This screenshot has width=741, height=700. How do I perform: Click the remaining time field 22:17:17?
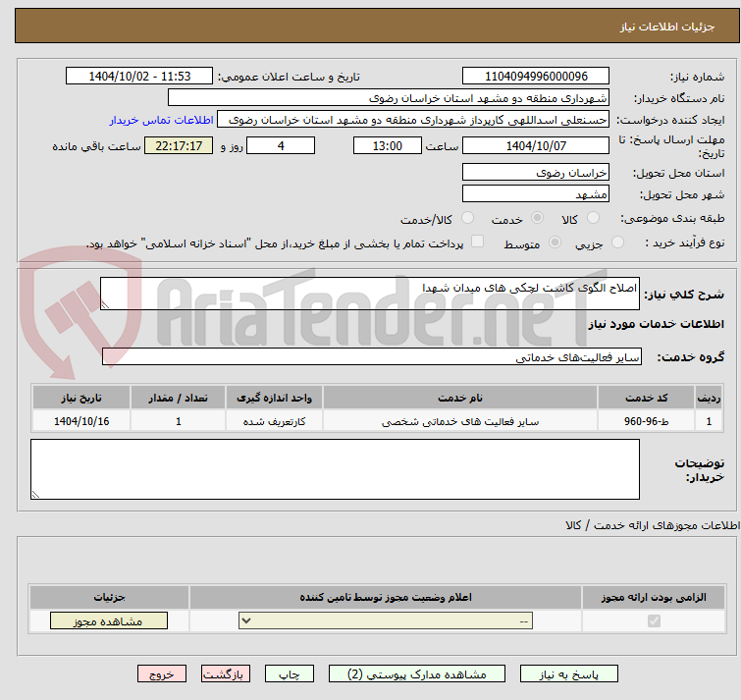pyautogui.click(x=179, y=145)
